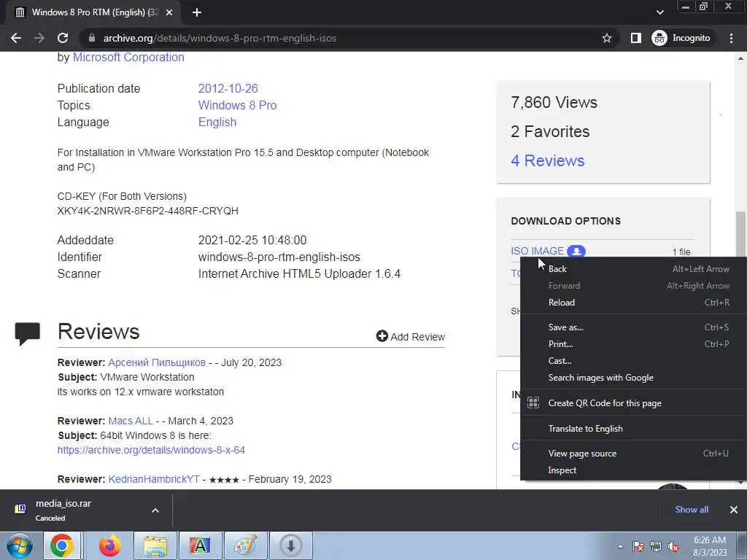Image resolution: width=747 pixels, height=560 pixels.
Task: Click the network tray icon
Action: 656,547
